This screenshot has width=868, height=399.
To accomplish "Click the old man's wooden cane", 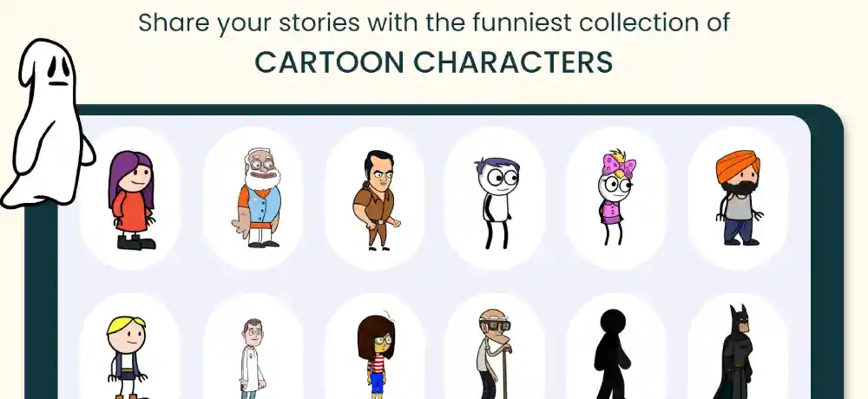I will (505, 372).
